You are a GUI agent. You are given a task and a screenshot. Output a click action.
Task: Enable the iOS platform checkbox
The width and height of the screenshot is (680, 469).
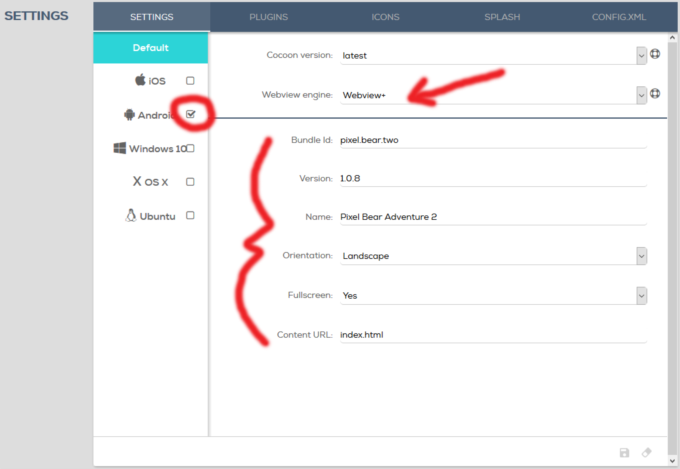(190, 80)
